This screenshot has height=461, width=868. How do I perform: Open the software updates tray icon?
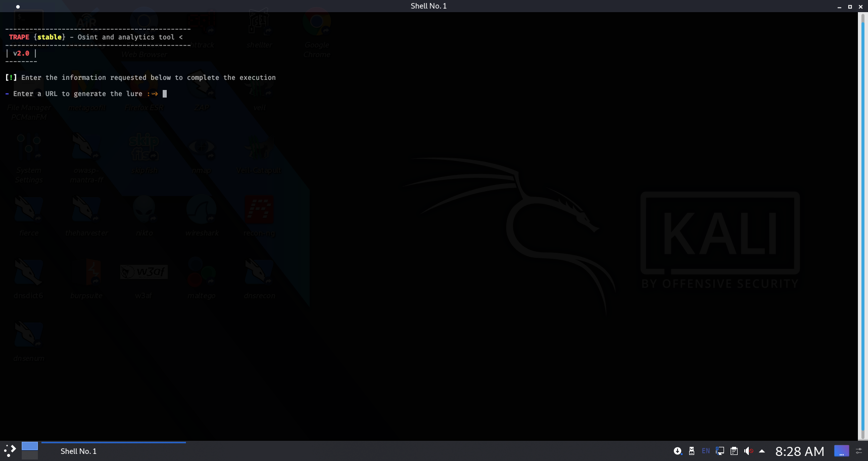[678, 451]
